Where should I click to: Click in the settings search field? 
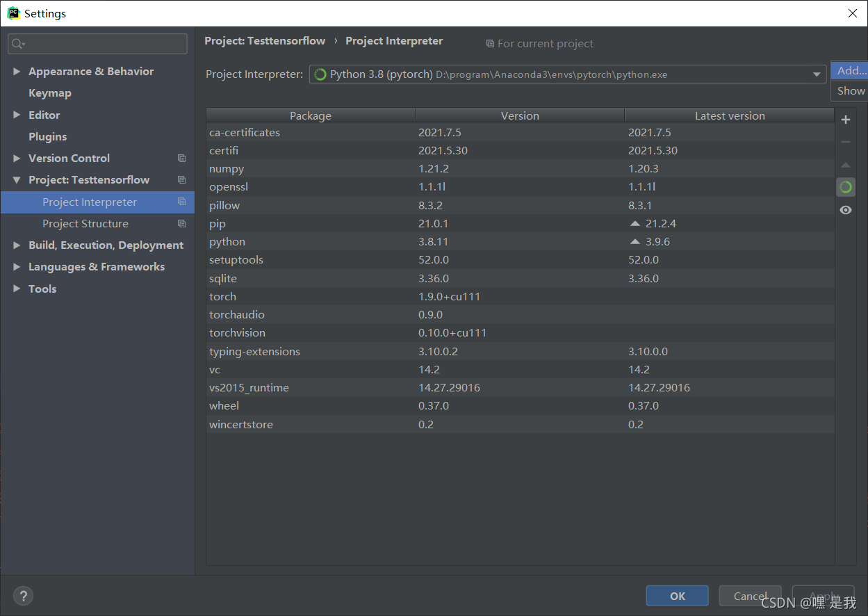pos(97,44)
